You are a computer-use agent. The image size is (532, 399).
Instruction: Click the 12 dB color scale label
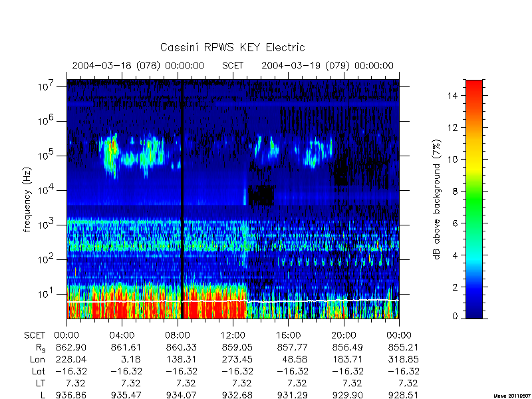coord(452,128)
